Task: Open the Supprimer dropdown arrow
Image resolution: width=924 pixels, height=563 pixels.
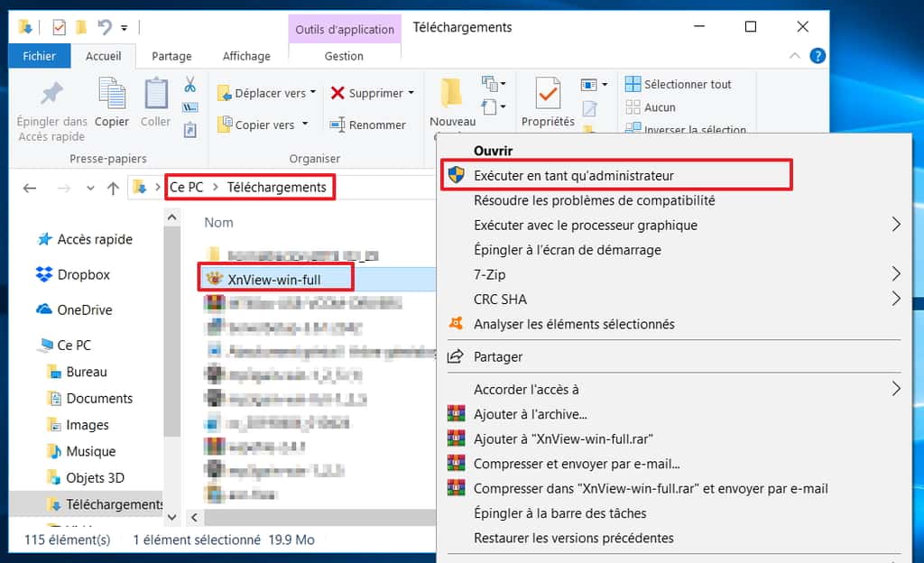Action: tap(411, 92)
